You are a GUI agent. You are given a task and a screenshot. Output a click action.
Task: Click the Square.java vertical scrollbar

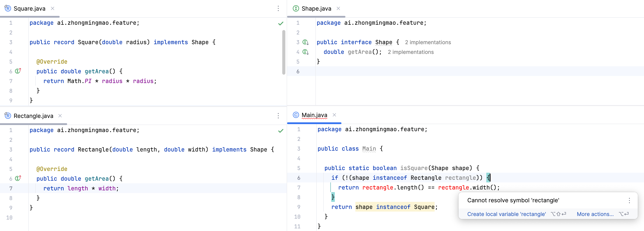point(284,52)
